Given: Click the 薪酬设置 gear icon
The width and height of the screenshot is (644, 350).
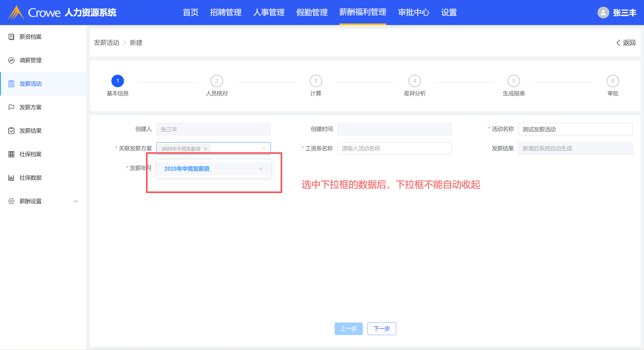Looking at the screenshot, I should point(11,201).
